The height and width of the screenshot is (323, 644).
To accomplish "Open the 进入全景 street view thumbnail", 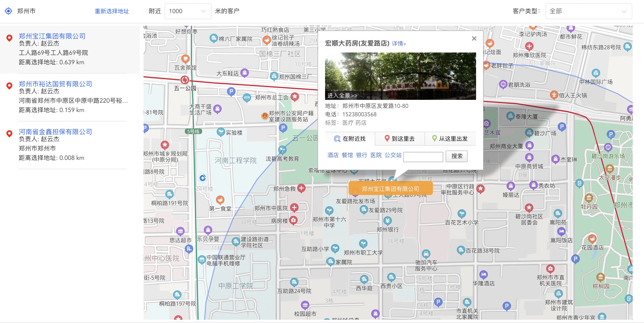I will 400,76.
